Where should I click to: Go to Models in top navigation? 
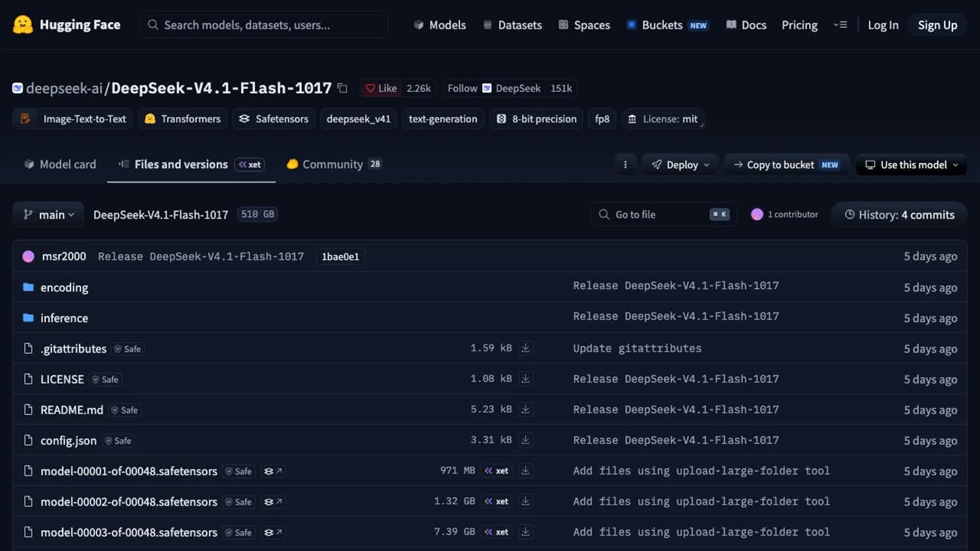click(440, 25)
